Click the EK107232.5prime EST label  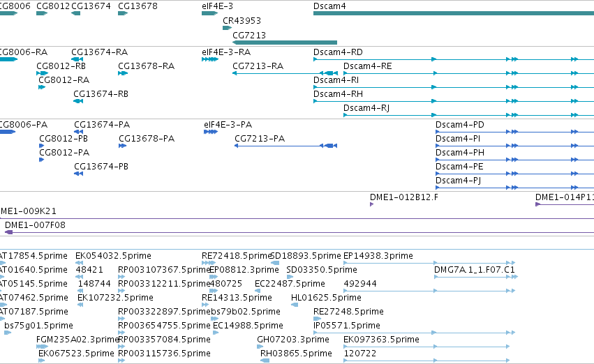(115, 298)
